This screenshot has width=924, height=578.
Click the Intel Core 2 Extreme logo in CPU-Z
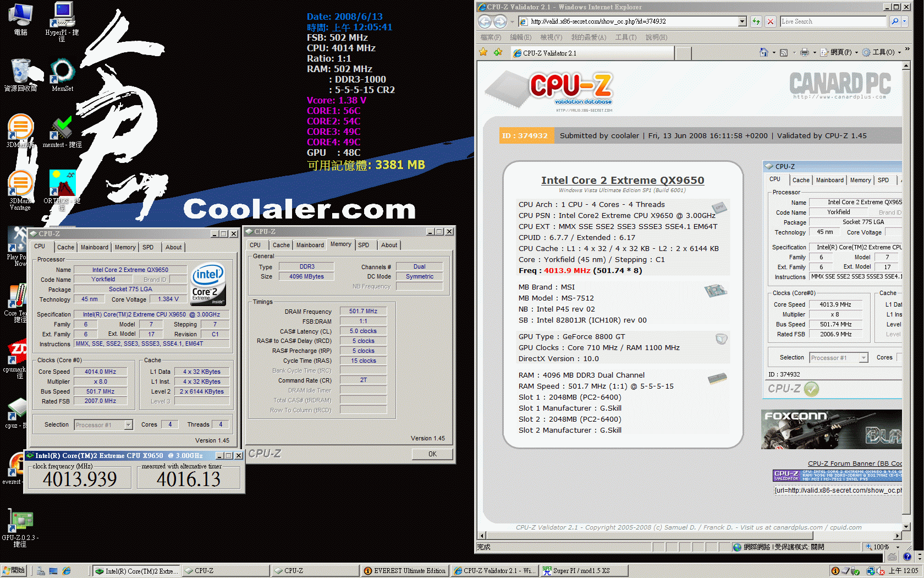tap(208, 285)
